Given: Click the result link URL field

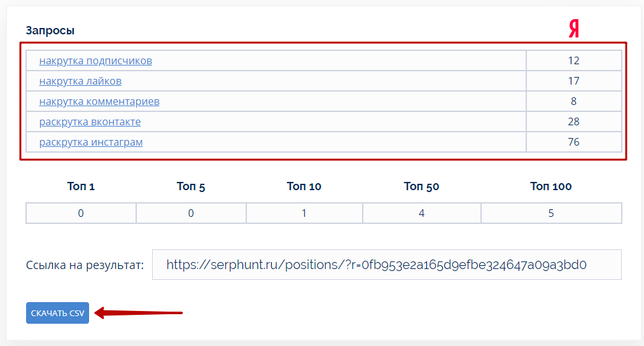Looking at the screenshot, I should [x=386, y=265].
